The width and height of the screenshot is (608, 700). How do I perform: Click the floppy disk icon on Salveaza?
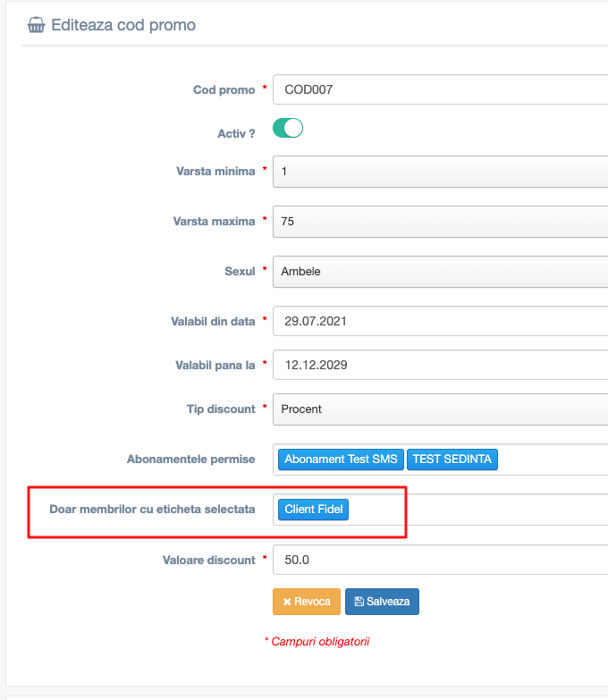(359, 602)
